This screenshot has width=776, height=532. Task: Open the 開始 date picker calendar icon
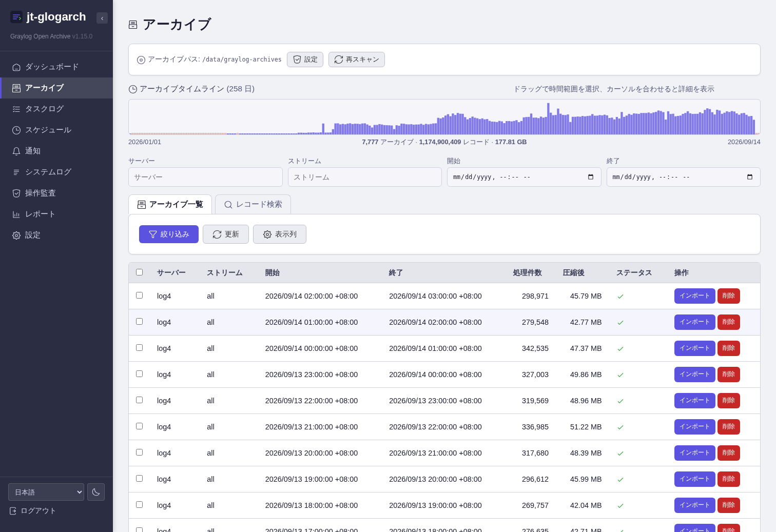pyautogui.click(x=591, y=177)
